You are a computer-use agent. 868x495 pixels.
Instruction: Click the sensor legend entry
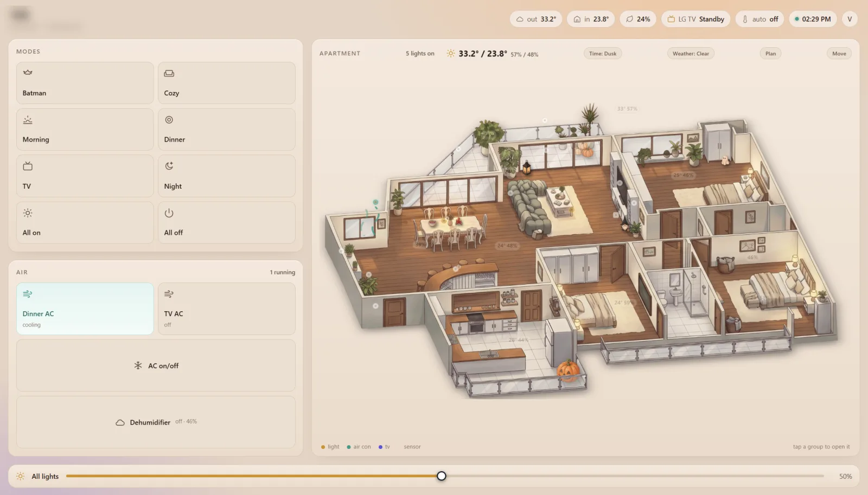412,447
